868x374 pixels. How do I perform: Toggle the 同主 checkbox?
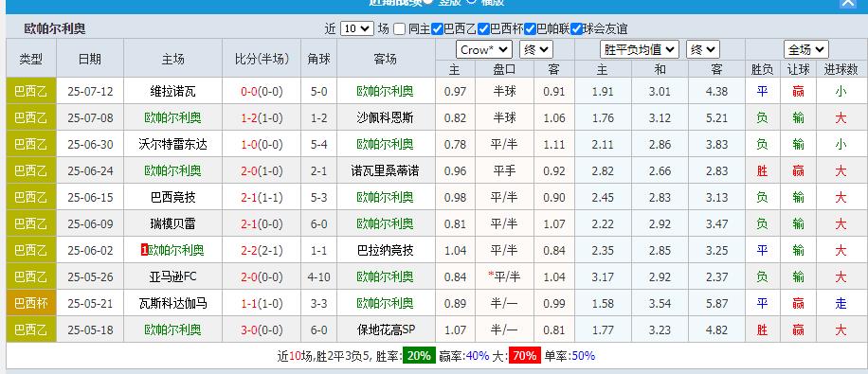pos(399,28)
